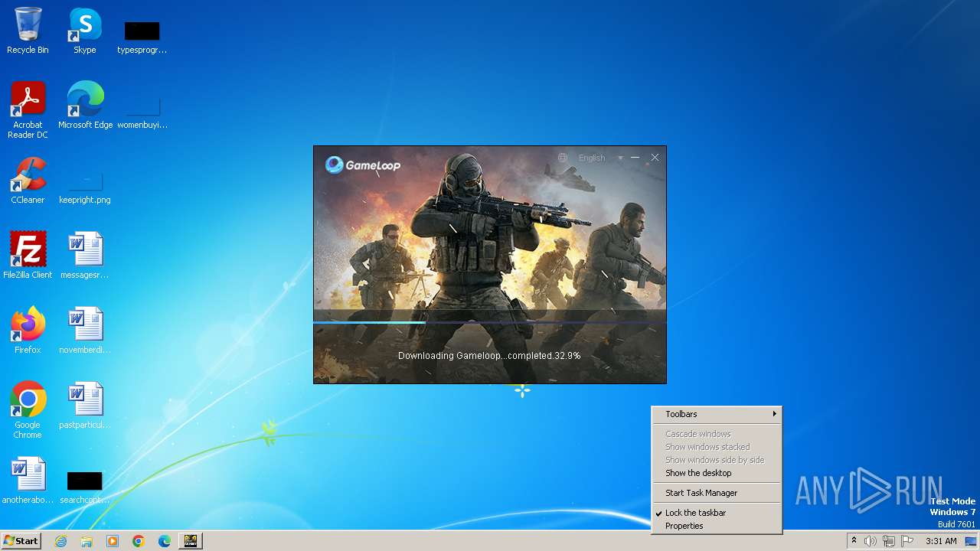The height and width of the screenshot is (551, 980).
Task: Click the GameLoop download progress bar
Action: tap(489, 322)
